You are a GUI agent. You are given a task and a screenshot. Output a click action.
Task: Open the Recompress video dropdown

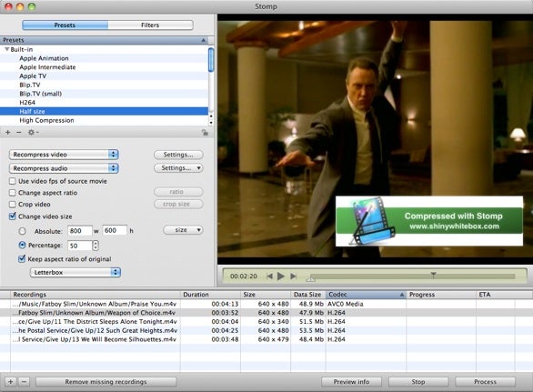pyautogui.click(x=64, y=155)
